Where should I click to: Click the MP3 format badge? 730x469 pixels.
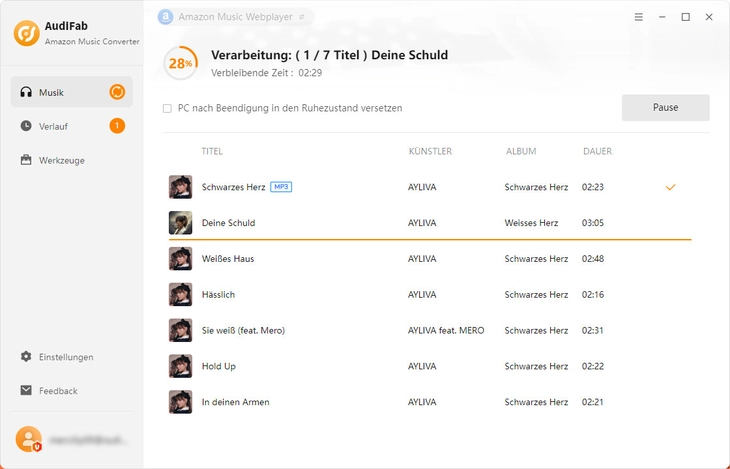click(x=281, y=187)
